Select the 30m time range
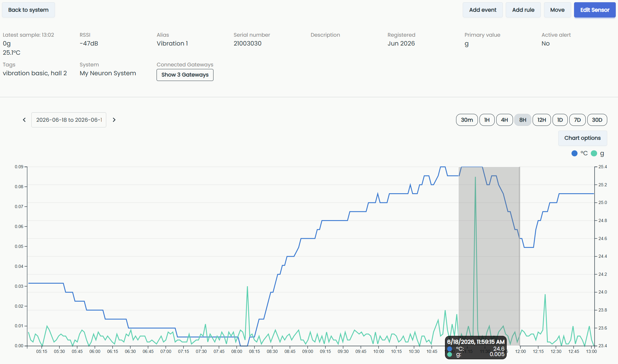 pyautogui.click(x=467, y=120)
